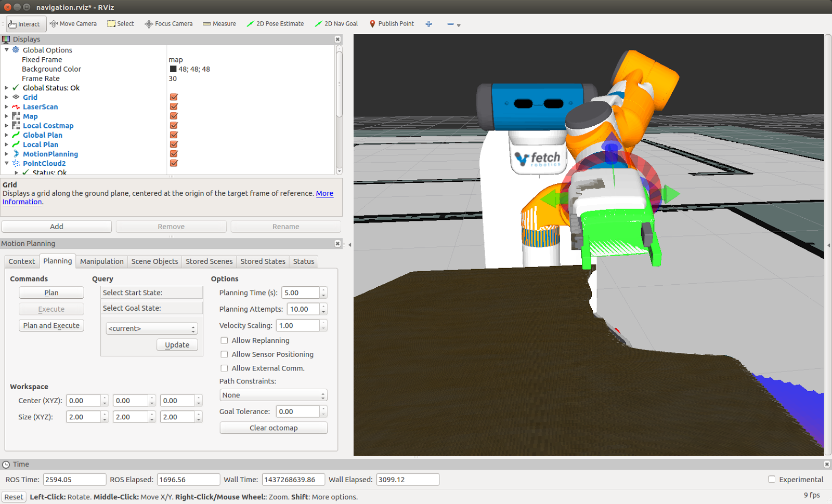Open the Measure tool
The width and height of the screenshot is (832, 504).
click(x=219, y=23)
